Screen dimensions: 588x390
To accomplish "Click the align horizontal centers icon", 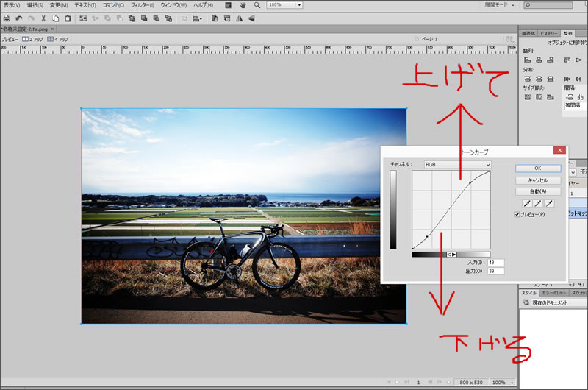I will 539,60.
